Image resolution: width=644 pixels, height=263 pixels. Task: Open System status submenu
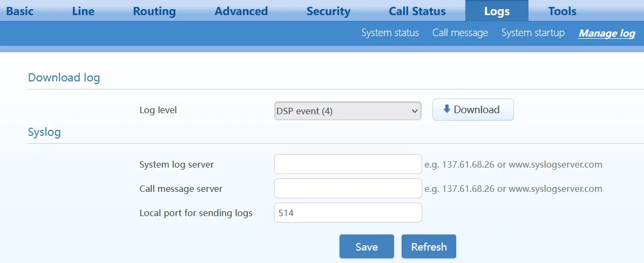(390, 33)
